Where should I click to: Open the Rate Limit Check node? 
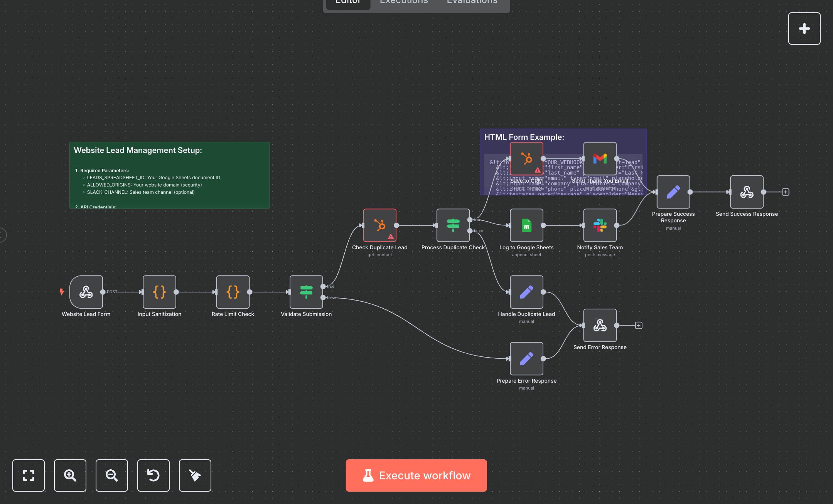233,292
